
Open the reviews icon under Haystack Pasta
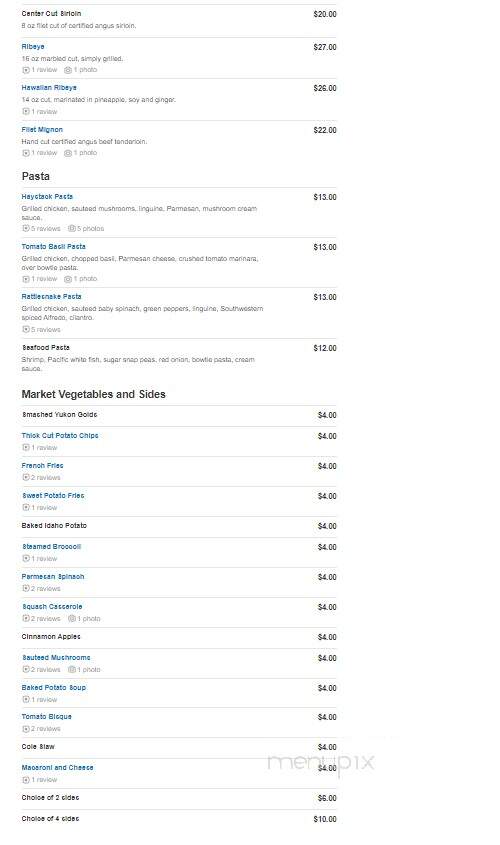point(25,228)
